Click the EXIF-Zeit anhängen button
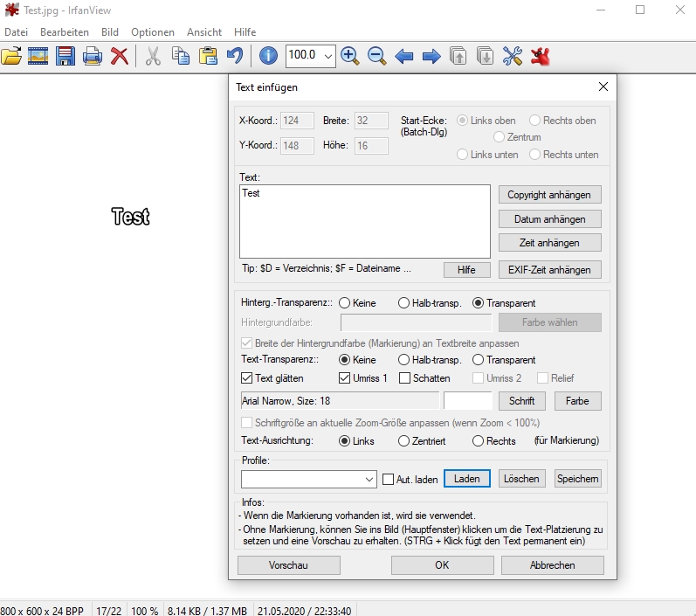696x616 pixels. tap(549, 270)
